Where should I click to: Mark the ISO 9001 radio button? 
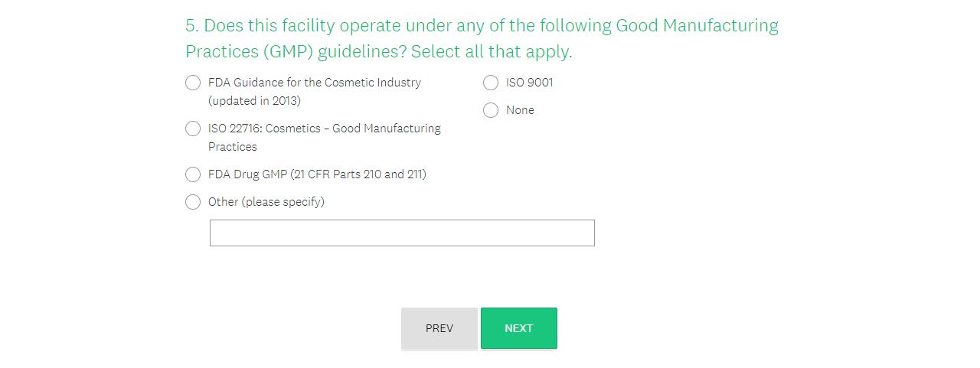pos(491,83)
